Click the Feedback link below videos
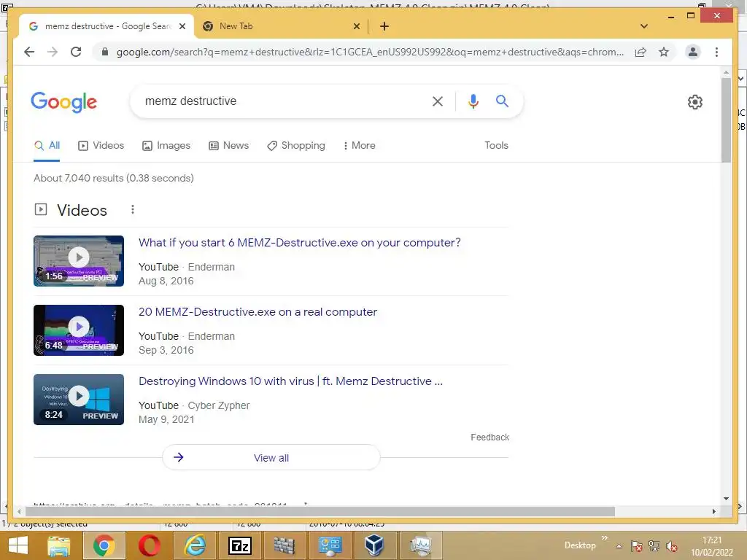The width and height of the screenshot is (747, 560). point(489,437)
